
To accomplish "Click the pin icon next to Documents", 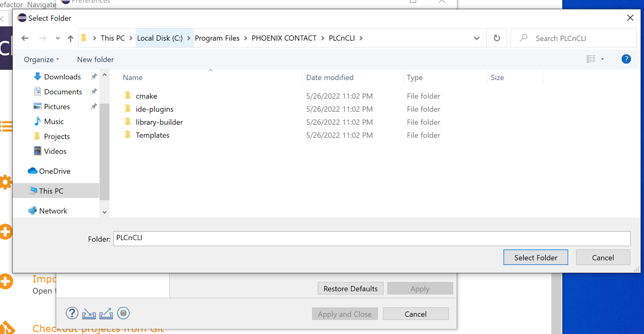I will click(x=94, y=91).
